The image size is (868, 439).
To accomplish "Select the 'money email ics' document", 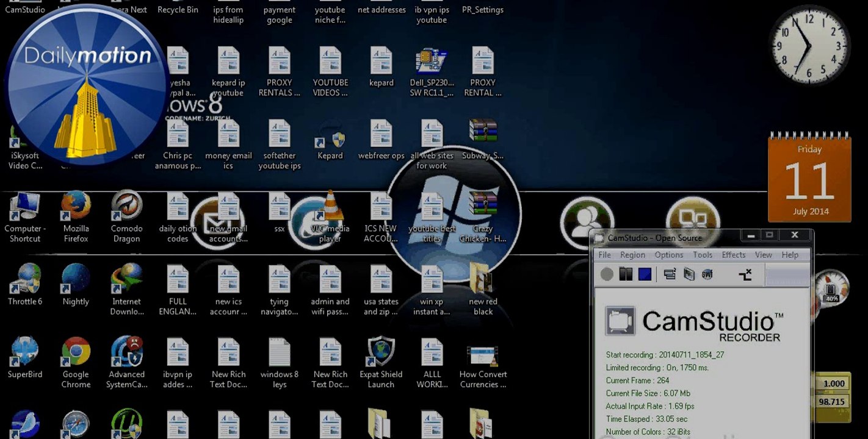I will coord(228,145).
